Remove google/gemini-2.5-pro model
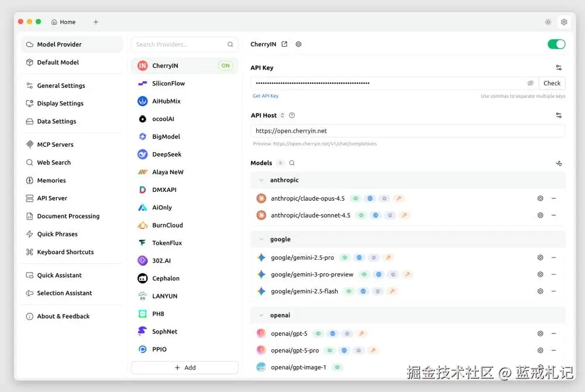The height and width of the screenshot is (392, 585). (553, 257)
